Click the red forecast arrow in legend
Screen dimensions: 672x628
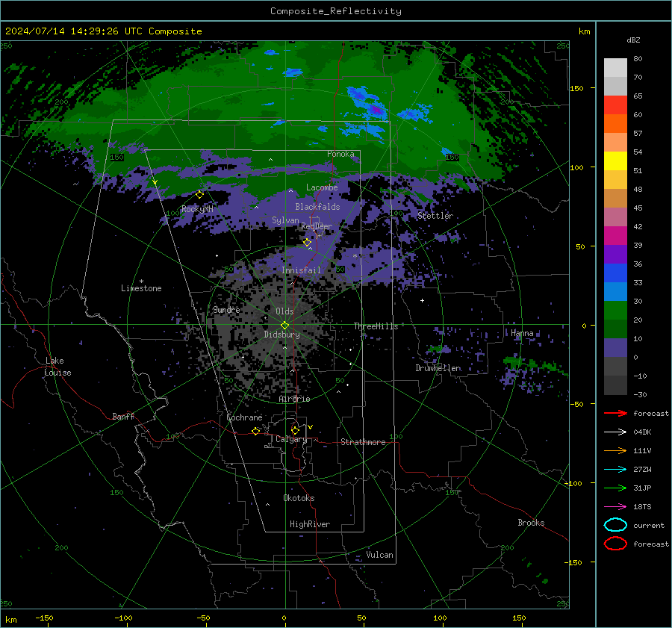tap(615, 413)
